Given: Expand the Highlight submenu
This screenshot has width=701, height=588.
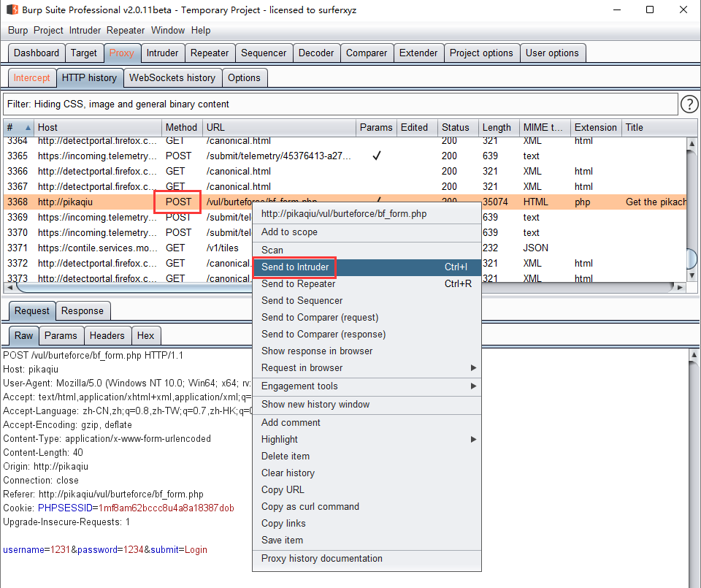Looking at the screenshot, I should tap(367, 440).
